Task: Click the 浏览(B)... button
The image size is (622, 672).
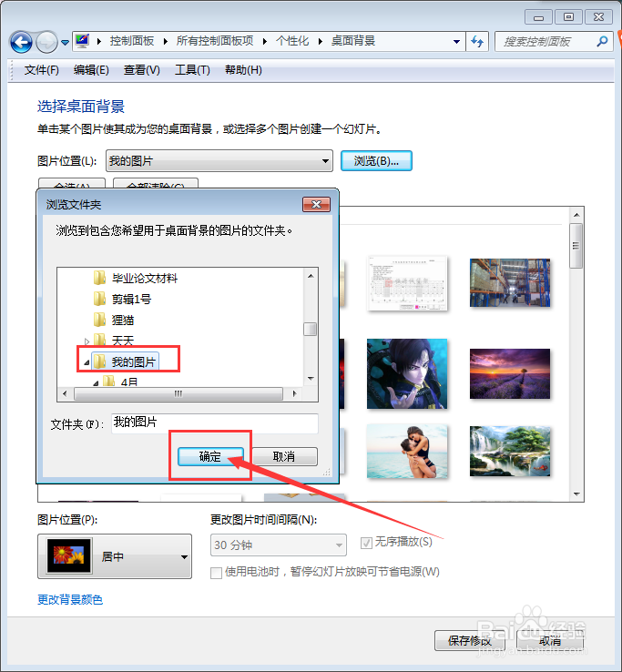Action: click(x=376, y=161)
